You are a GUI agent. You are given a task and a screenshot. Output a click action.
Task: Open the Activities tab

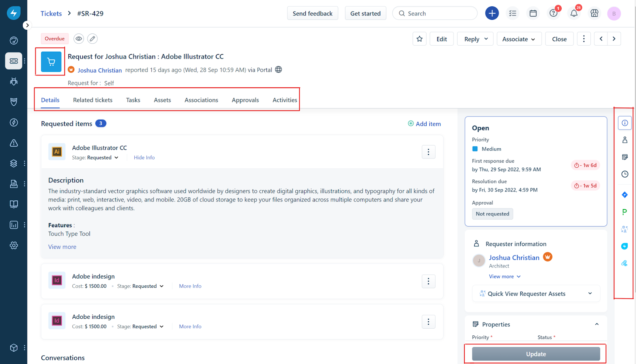pyautogui.click(x=285, y=100)
